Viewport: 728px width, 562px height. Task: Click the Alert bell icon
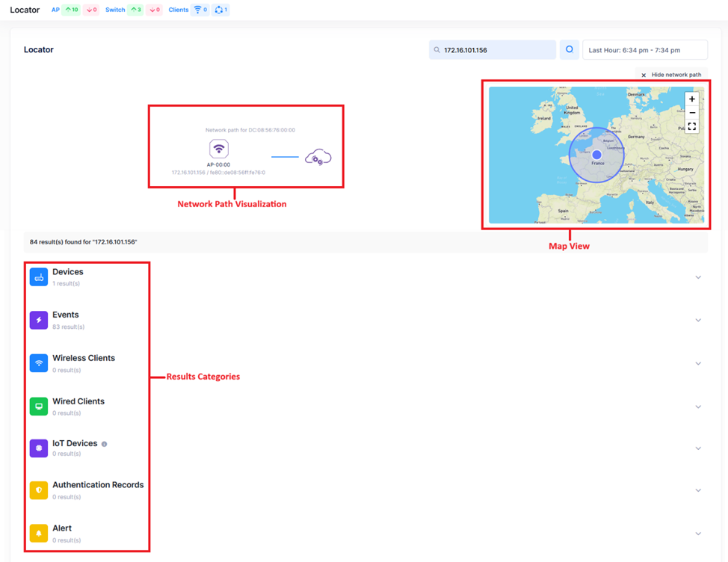coord(39,534)
